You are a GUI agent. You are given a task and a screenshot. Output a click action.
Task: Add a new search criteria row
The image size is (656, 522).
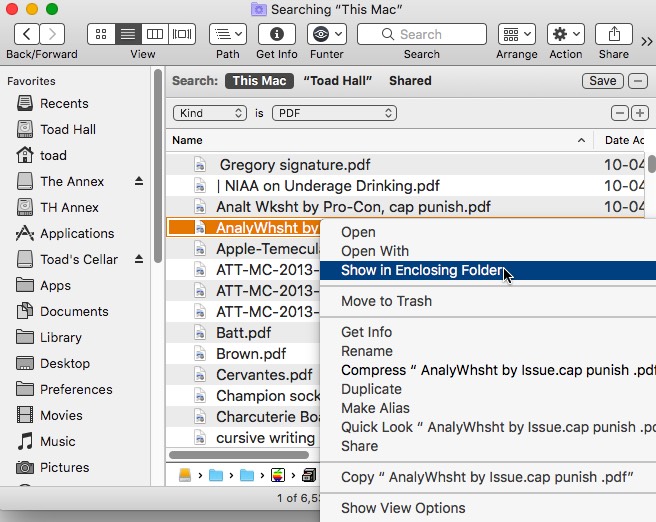point(640,113)
